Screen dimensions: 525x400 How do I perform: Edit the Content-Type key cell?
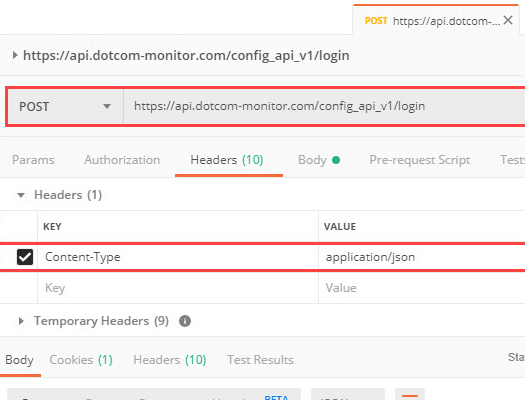178,257
